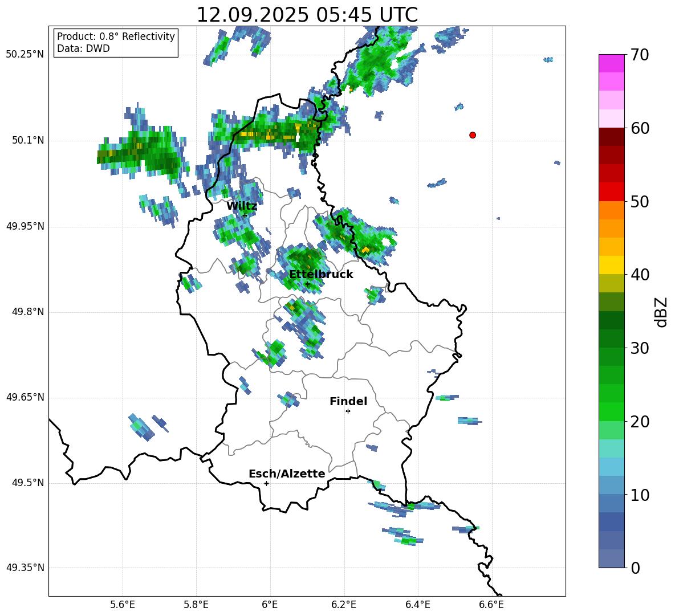Screen dimensions: 675x616
Task: Click the Esch/Alzette city label
Action: (287, 474)
